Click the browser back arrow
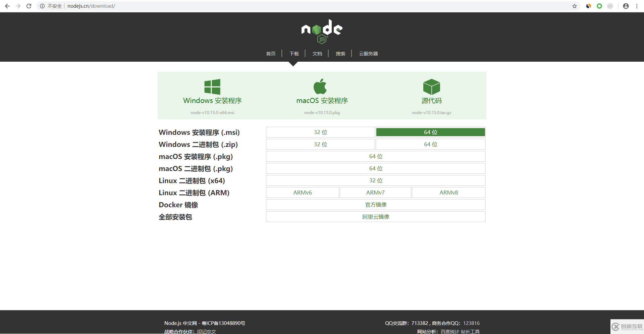This screenshot has height=334, width=644. 7,6
